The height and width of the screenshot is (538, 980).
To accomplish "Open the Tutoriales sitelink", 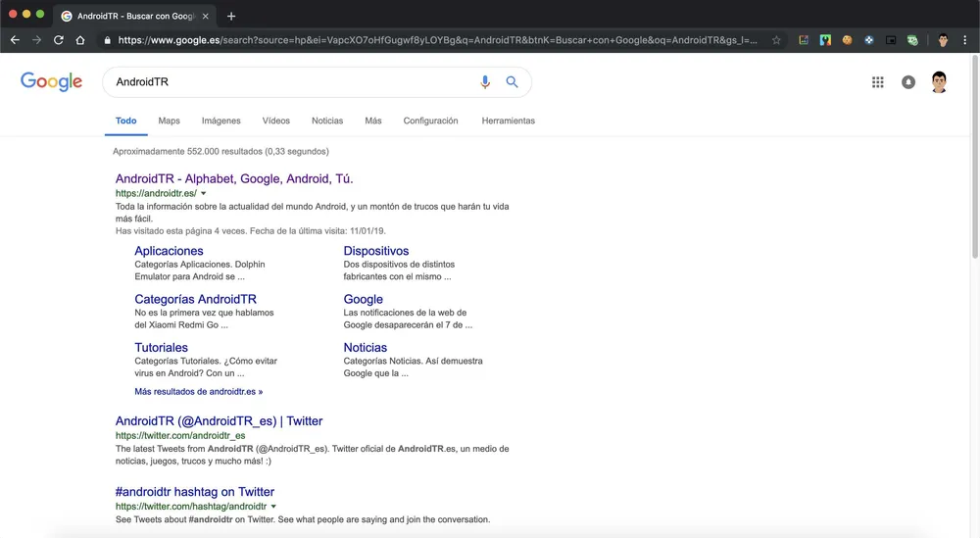I will (161, 348).
